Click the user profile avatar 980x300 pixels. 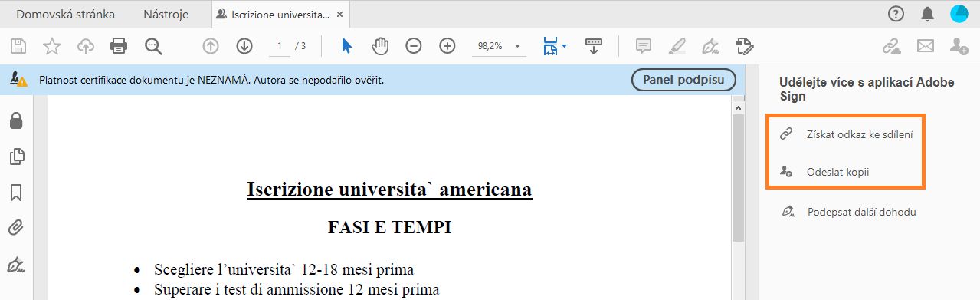tap(959, 13)
